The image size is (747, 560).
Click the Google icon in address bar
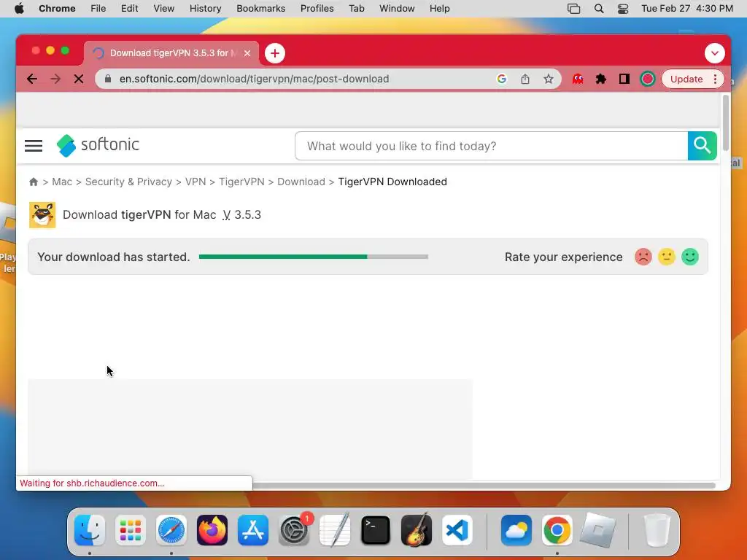coord(502,79)
